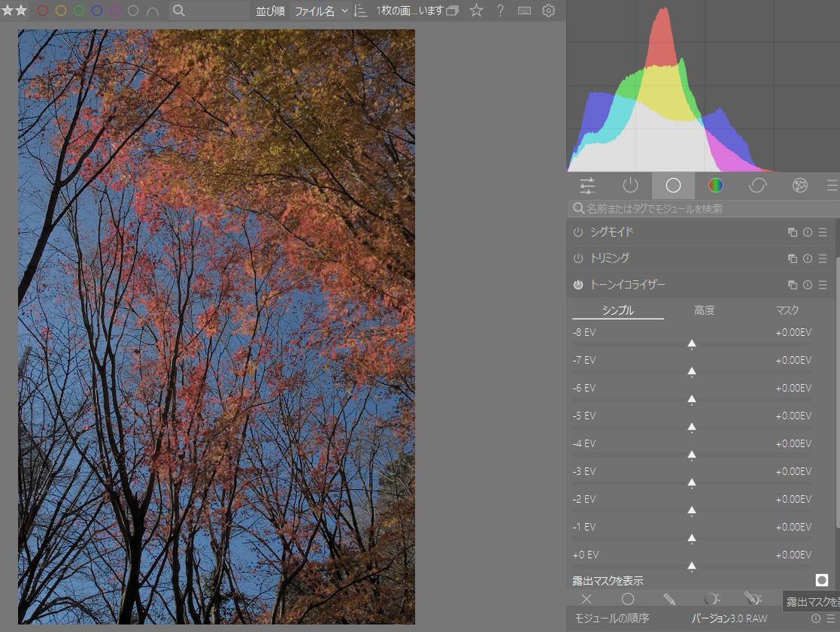Image resolution: width=840 pixels, height=632 pixels.
Task: Click the red color label circle
Action: (x=43, y=11)
